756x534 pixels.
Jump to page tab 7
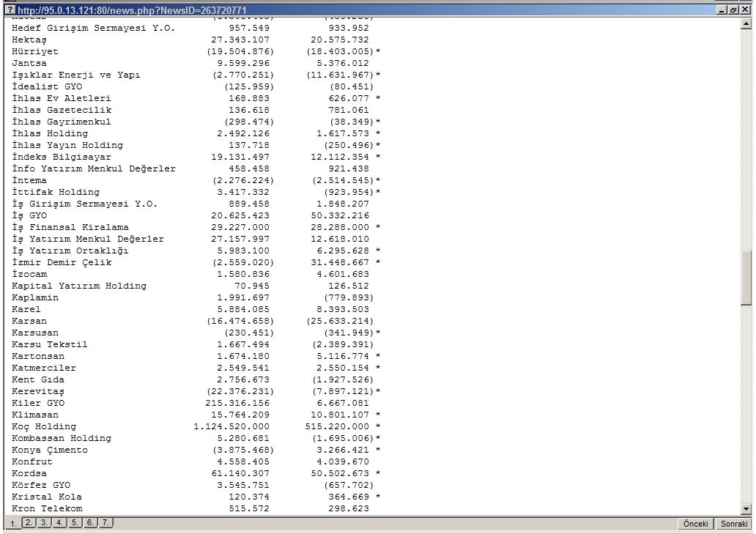[x=105, y=522]
